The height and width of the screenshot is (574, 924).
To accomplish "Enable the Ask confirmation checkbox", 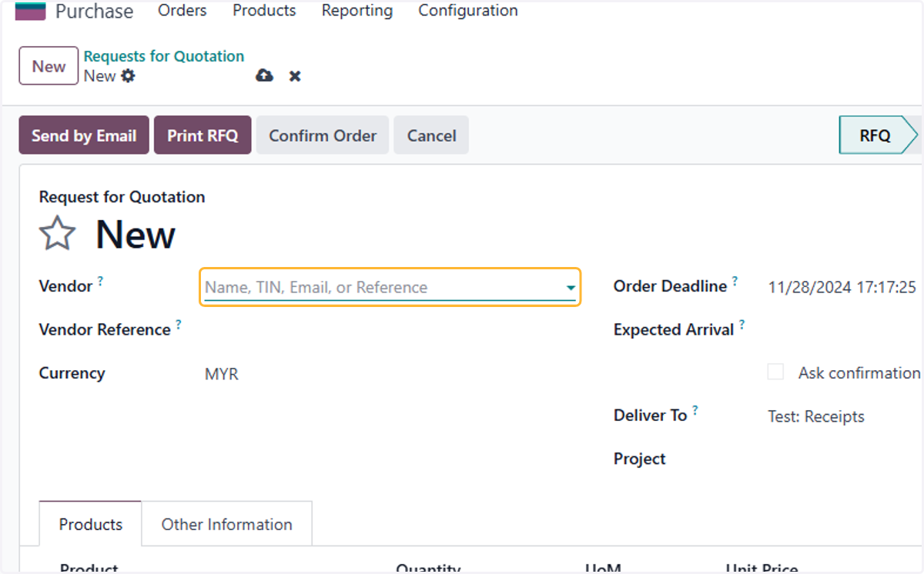I will [775, 372].
